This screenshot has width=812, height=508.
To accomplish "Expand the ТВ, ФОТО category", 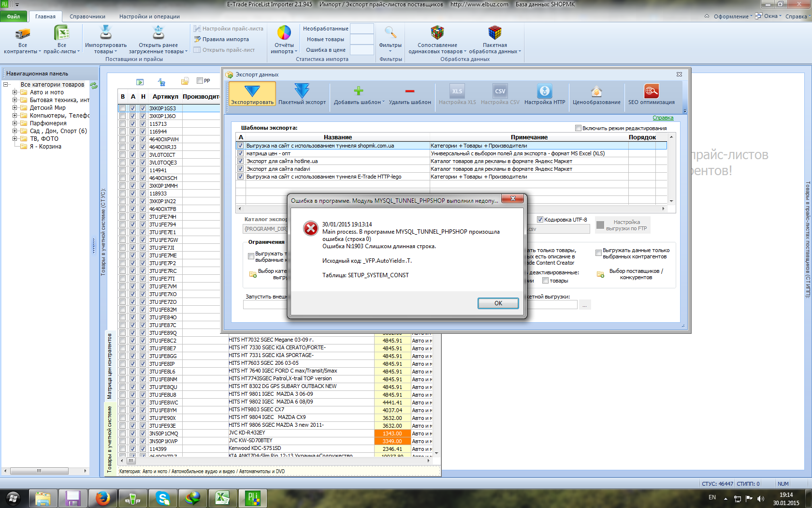I will (x=14, y=139).
